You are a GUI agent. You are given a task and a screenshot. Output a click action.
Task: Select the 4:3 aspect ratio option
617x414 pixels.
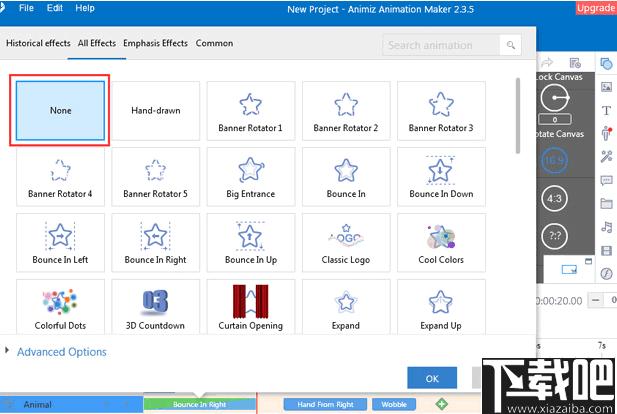554,198
